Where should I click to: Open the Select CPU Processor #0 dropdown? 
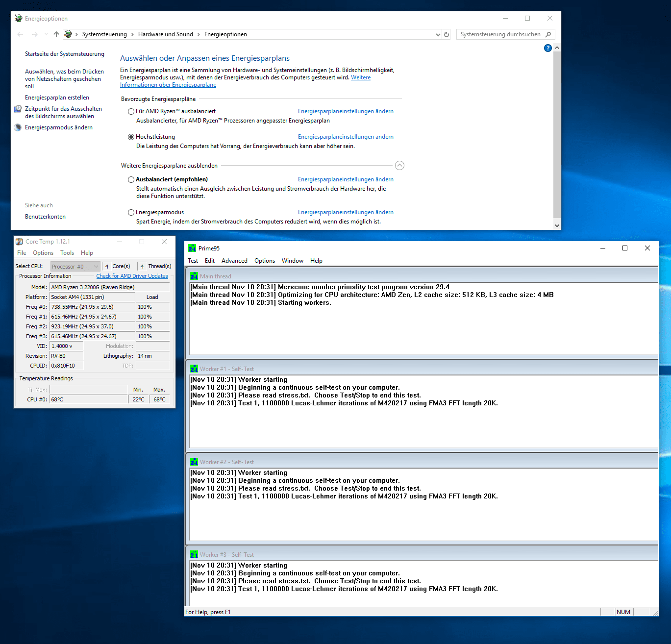point(75,267)
